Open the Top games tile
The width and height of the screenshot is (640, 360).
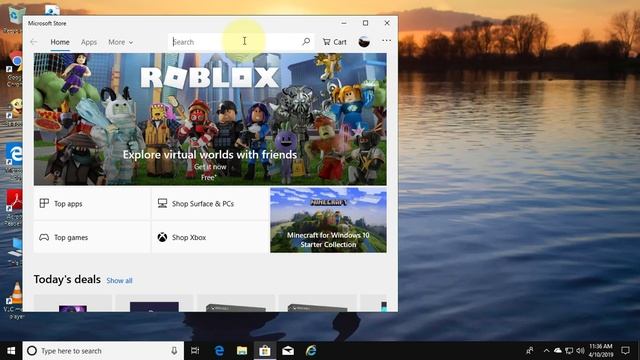pyautogui.click(x=92, y=237)
